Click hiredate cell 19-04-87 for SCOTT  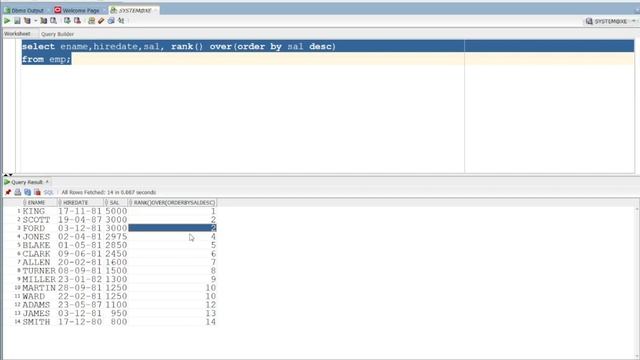[x=80, y=220]
